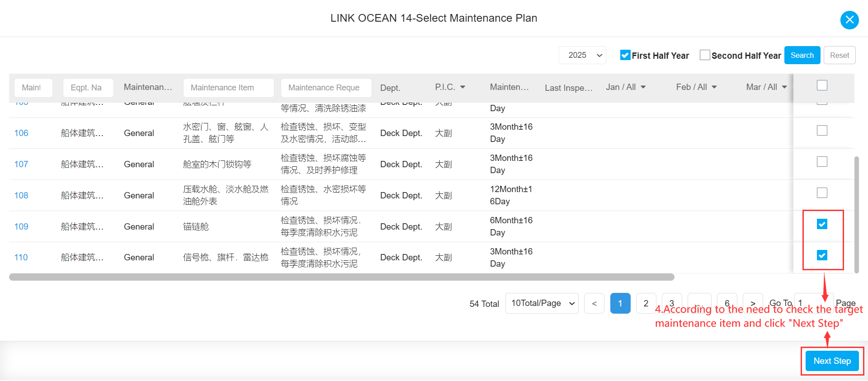This screenshot has width=868, height=381.
Task: Untick the checkbox for row 110
Action: tap(822, 255)
